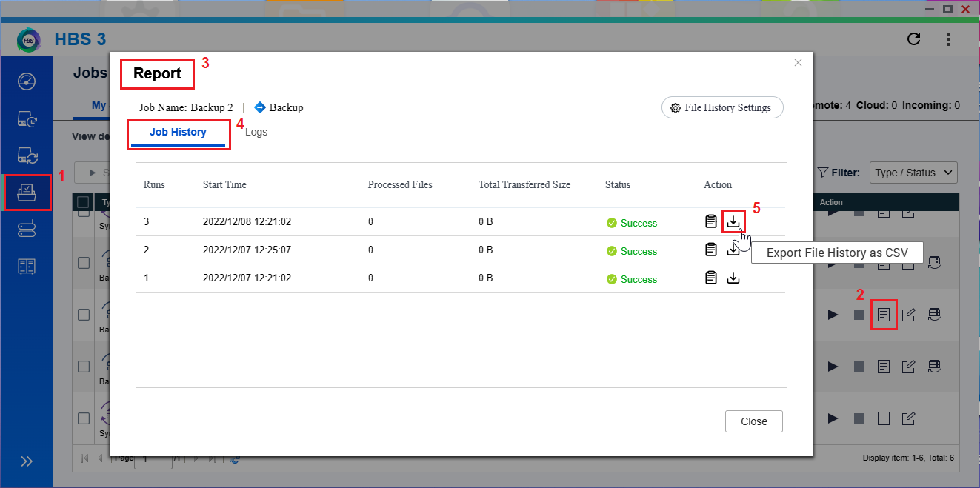Open the three-dot more options menu
This screenshot has height=488, width=980.
pyautogui.click(x=949, y=39)
